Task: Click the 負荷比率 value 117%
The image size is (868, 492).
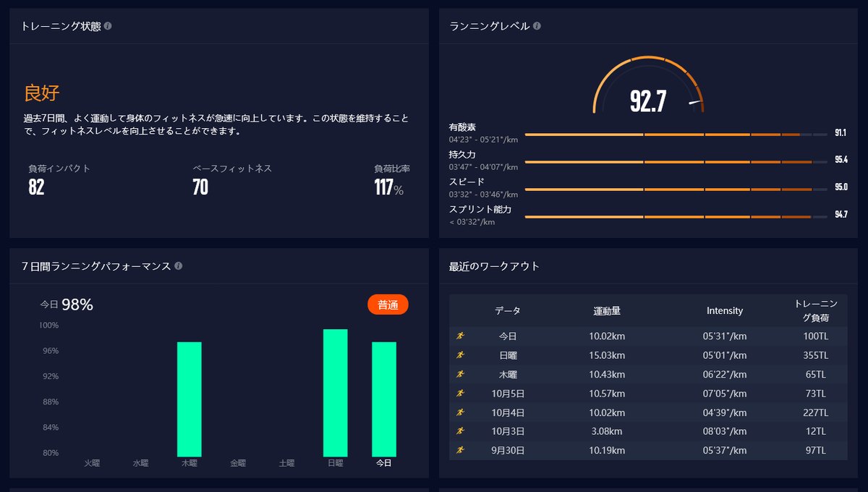Action: (389, 189)
